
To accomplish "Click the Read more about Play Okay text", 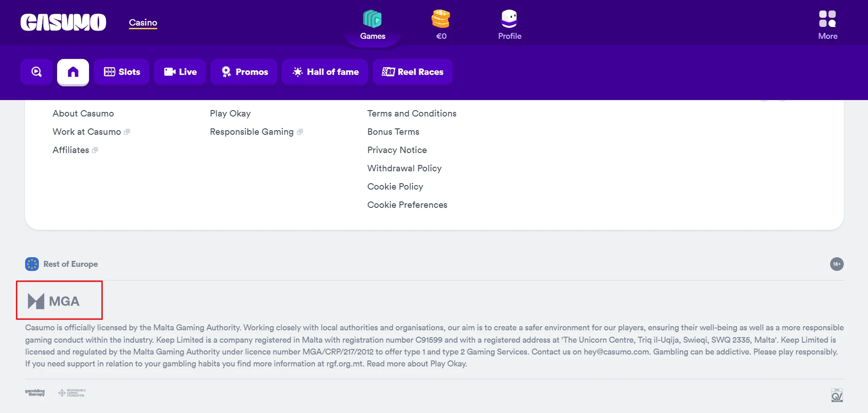I will (416, 364).
